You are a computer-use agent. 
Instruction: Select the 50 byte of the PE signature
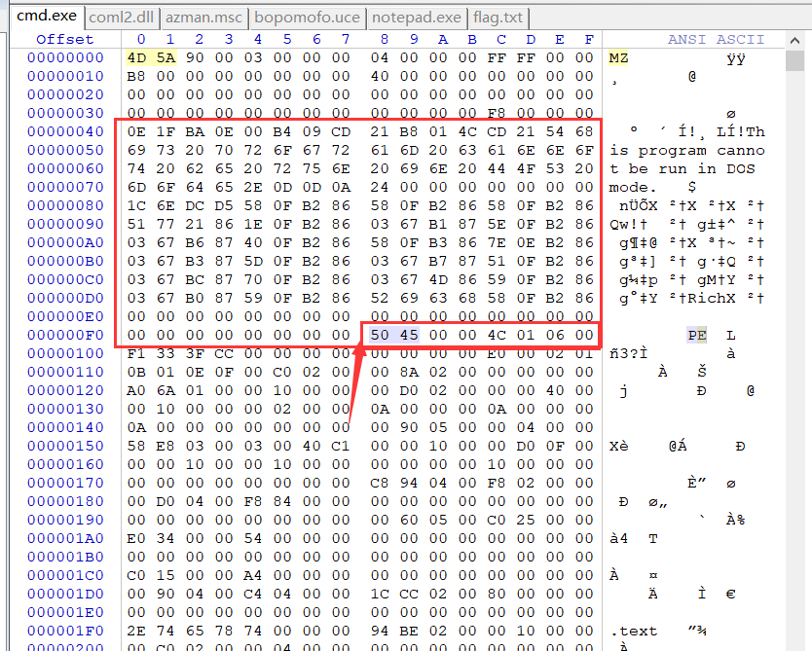380,335
